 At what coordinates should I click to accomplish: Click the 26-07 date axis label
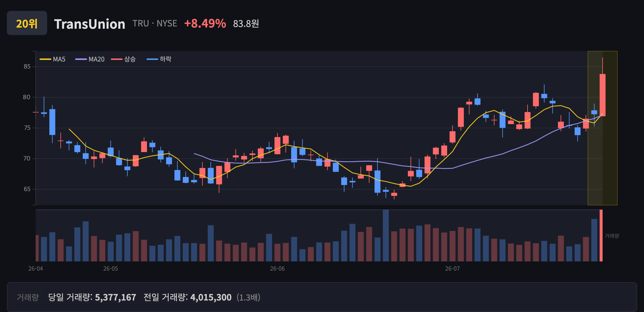point(452,269)
